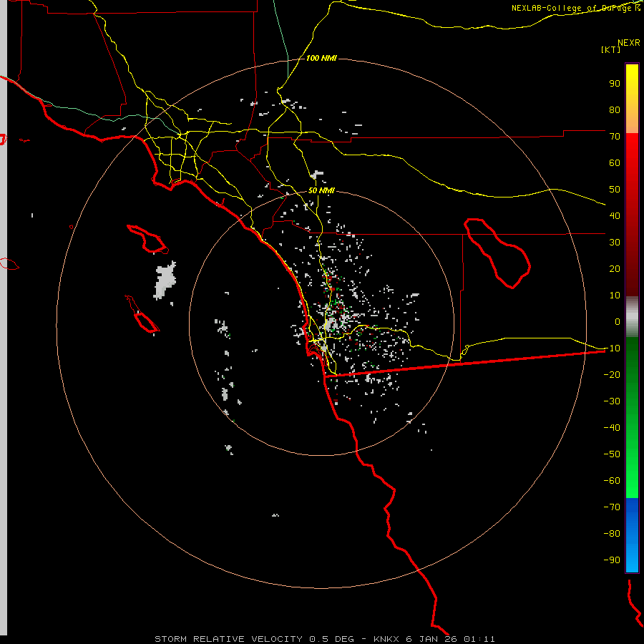The height and width of the screenshot is (644, 644).
Task: Click the Storm Relative Velocity caption text
Action: click(324, 639)
